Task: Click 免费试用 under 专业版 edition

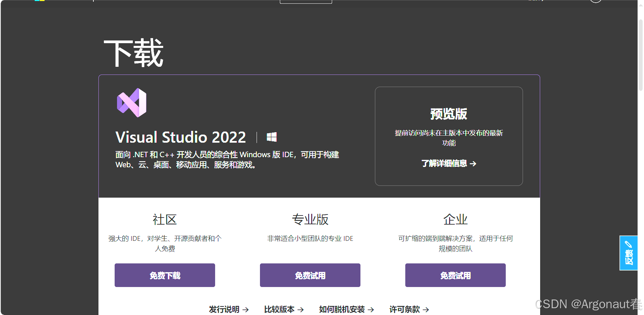Action: [x=310, y=275]
